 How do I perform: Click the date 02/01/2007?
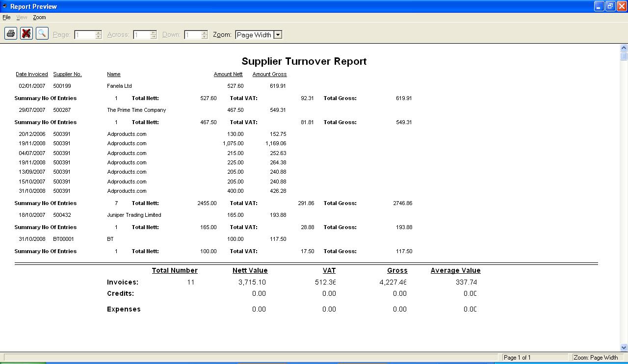point(32,86)
